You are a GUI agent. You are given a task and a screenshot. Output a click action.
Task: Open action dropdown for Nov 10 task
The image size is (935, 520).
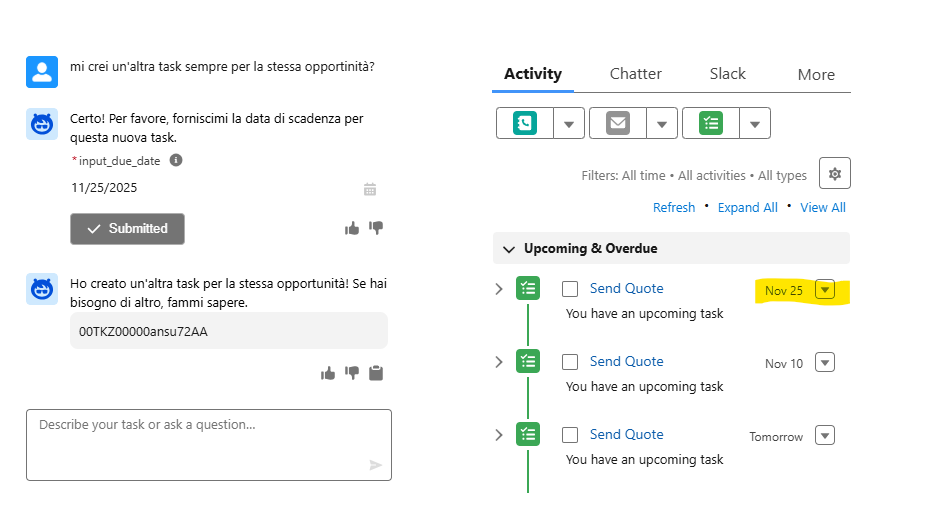point(824,362)
